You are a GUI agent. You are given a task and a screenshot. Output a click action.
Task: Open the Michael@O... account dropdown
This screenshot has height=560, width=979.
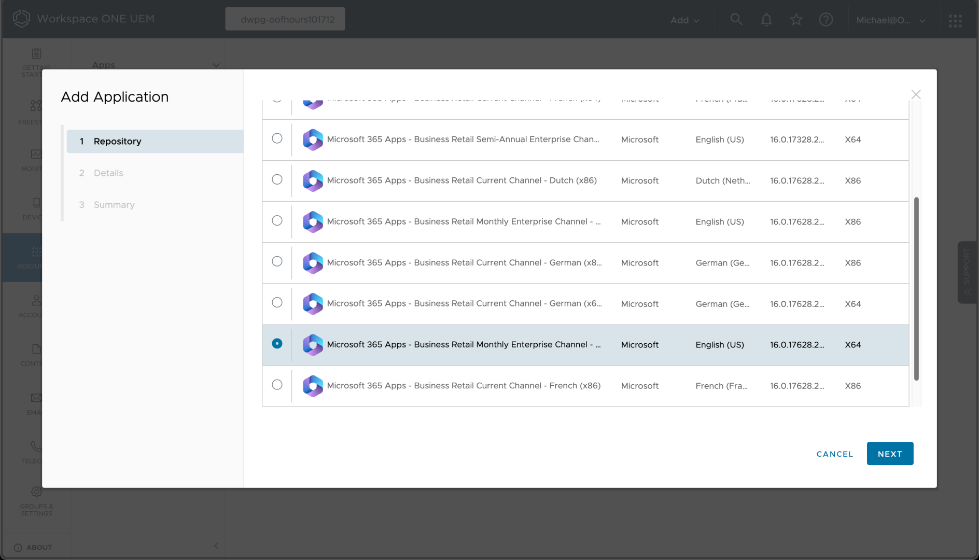pyautogui.click(x=890, y=20)
